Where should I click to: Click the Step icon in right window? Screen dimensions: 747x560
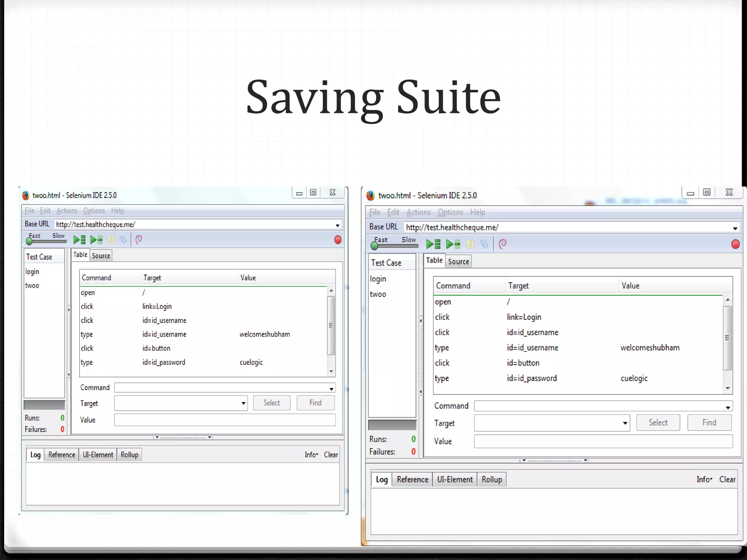coord(484,244)
